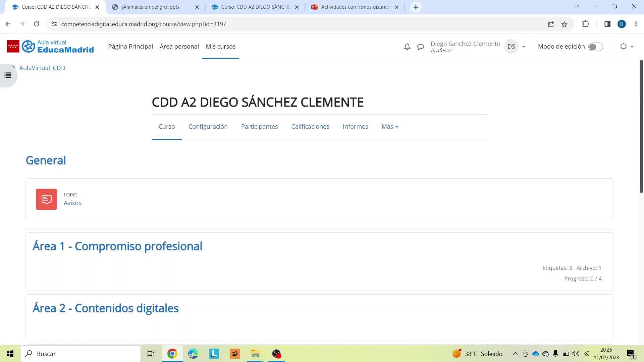Switch to the ¡Animales en peligro!.pptx browser tab
This screenshot has width=644, height=362.
click(151, 7)
